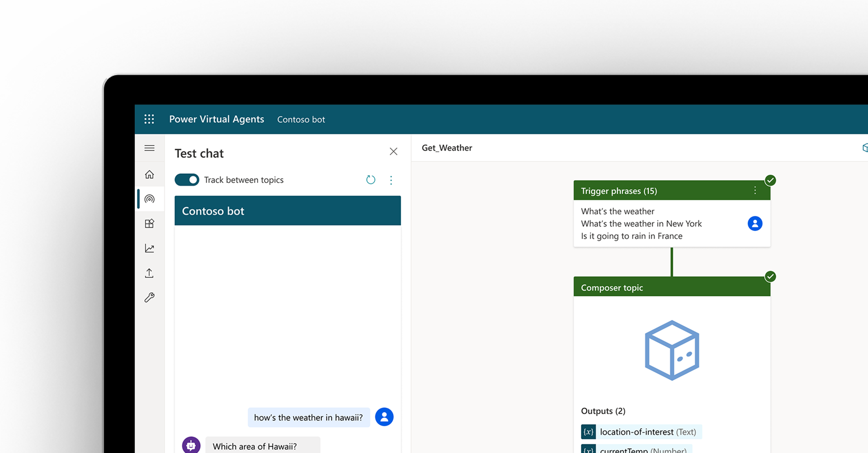Viewport: 868px width, 453px height.
Task: Open the app launcher waffle icon
Action: tap(149, 119)
